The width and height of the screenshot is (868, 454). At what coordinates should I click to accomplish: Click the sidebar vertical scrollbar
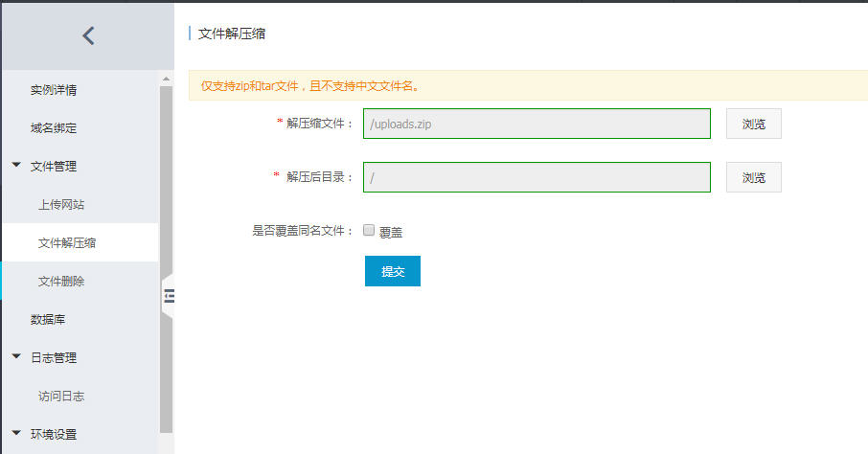166,260
